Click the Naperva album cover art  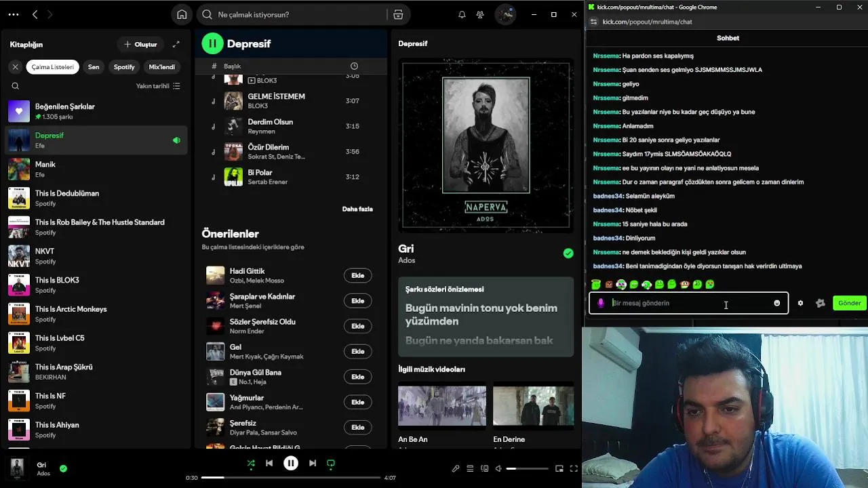486,145
